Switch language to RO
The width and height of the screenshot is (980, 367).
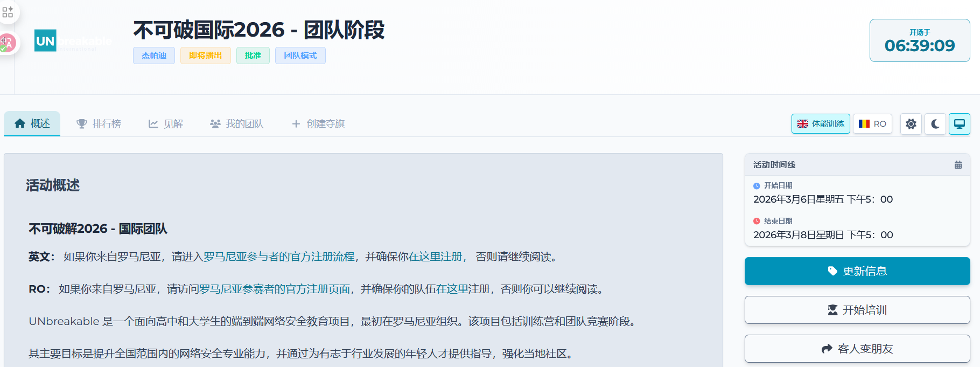[872, 124]
